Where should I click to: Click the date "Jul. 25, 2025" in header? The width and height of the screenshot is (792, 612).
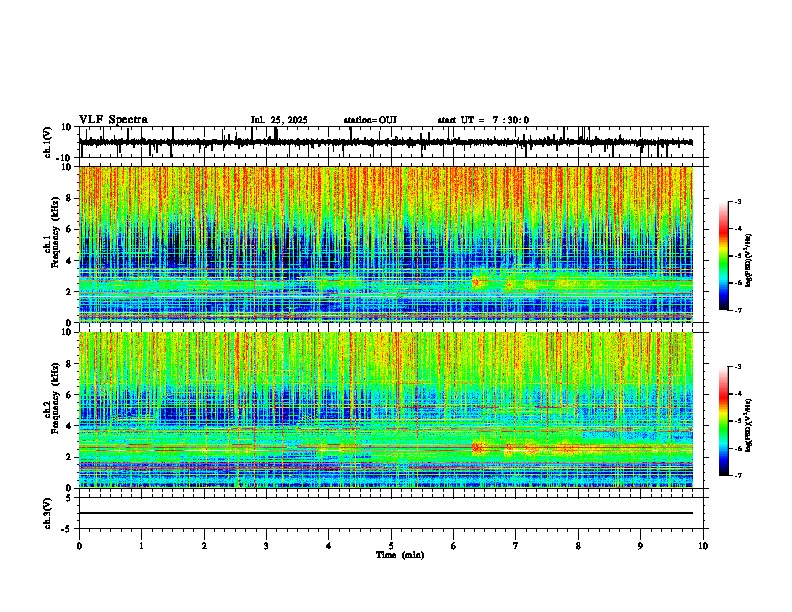coord(279,120)
